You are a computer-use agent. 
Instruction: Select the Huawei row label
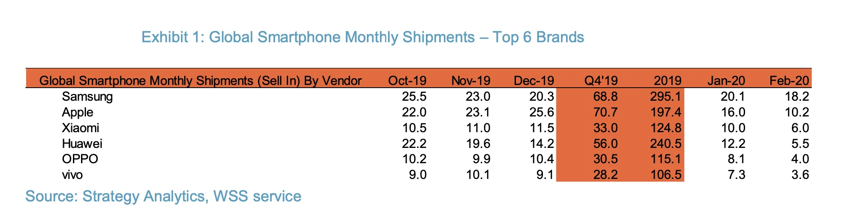pos(82,143)
